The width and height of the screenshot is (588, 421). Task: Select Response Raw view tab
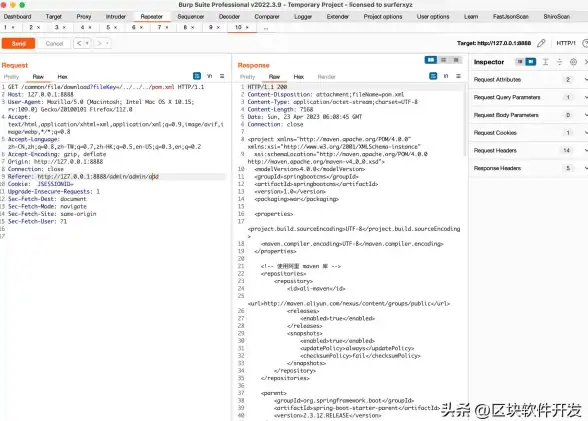coord(274,76)
